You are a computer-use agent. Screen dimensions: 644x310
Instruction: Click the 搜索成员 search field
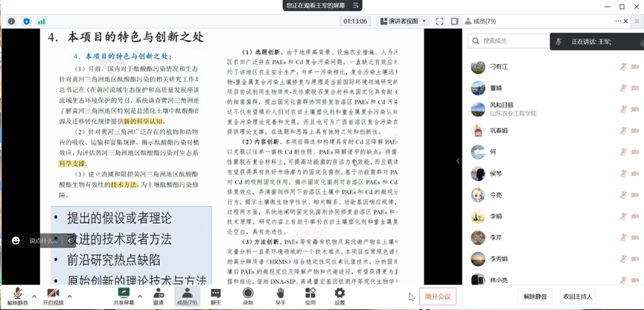click(514, 40)
